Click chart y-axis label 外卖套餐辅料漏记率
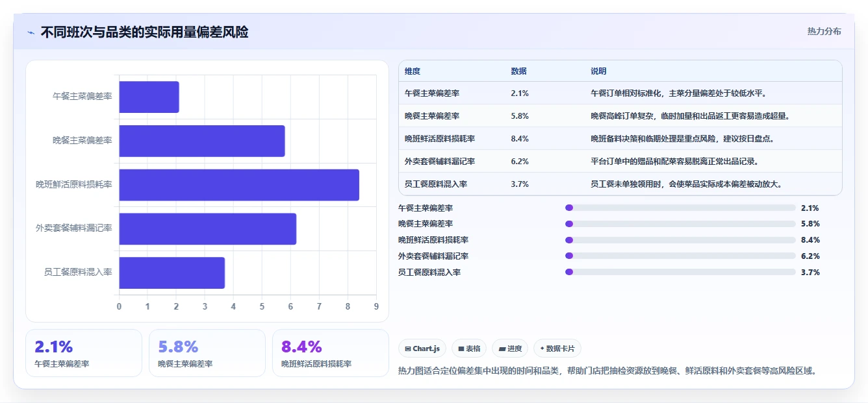Screen dimensions: 868x403 [x=74, y=228]
